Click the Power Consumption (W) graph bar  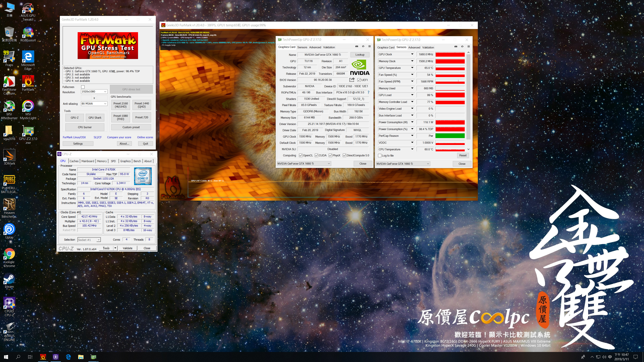pos(450,122)
